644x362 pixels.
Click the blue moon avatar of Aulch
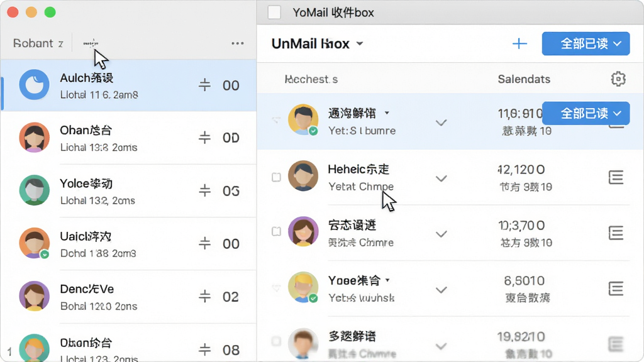point(34,85)
